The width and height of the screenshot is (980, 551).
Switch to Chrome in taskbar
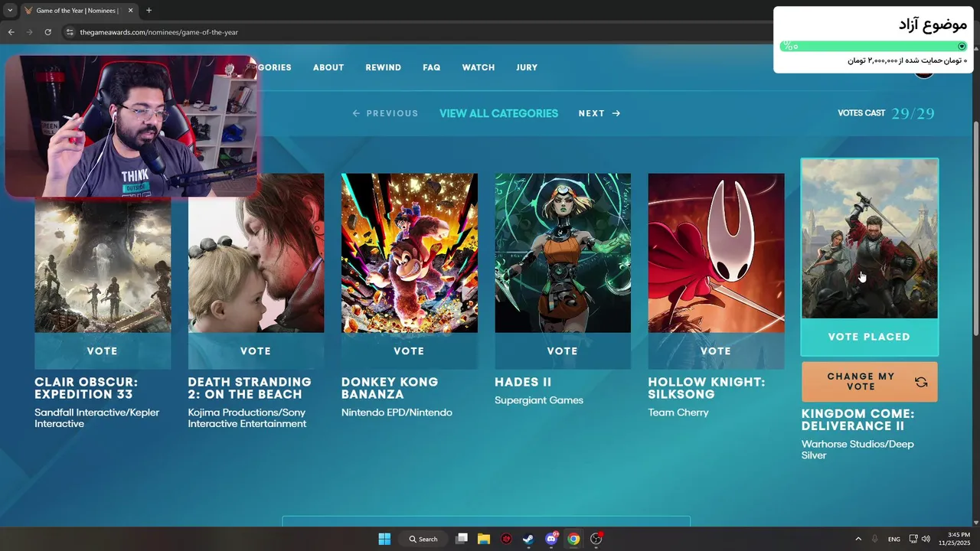pos(573,539)
